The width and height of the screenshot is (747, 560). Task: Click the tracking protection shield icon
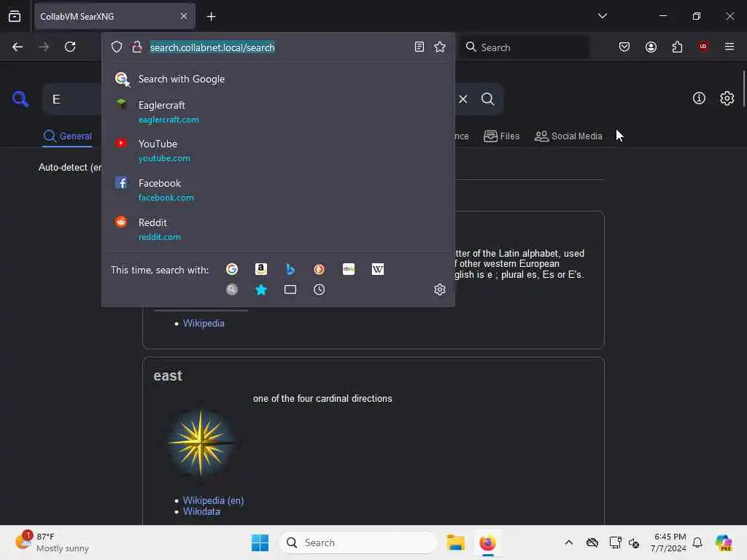pos(117,47)
